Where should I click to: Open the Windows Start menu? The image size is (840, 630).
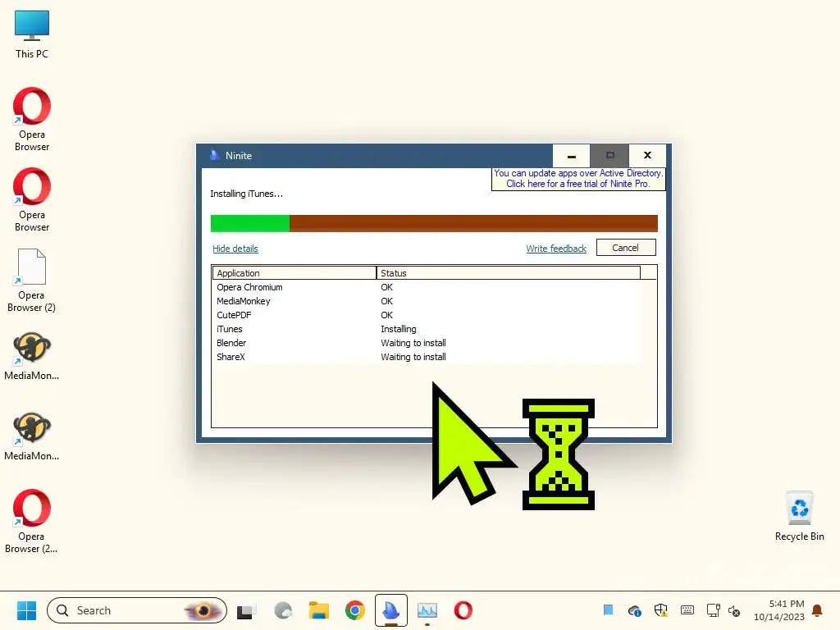pyautogui.click(x=26, y=610)
